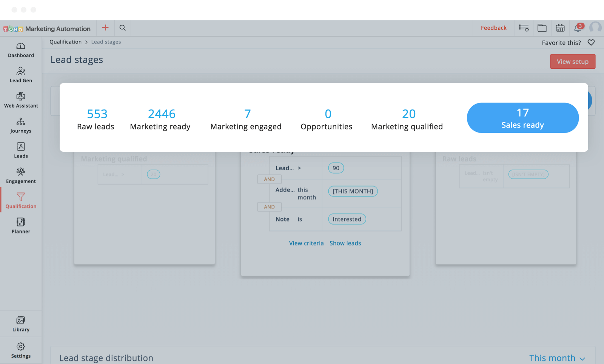Image resolution: width=604 pixels, height=364 pixels.
Task: Click the Zoho Marketing Automation logo
Action: [x=47, y=29]
